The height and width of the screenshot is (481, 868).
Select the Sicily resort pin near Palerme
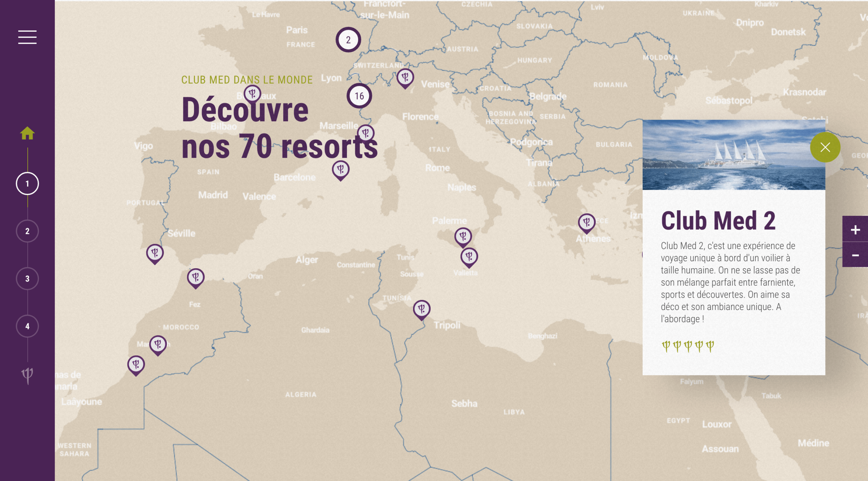463,237
